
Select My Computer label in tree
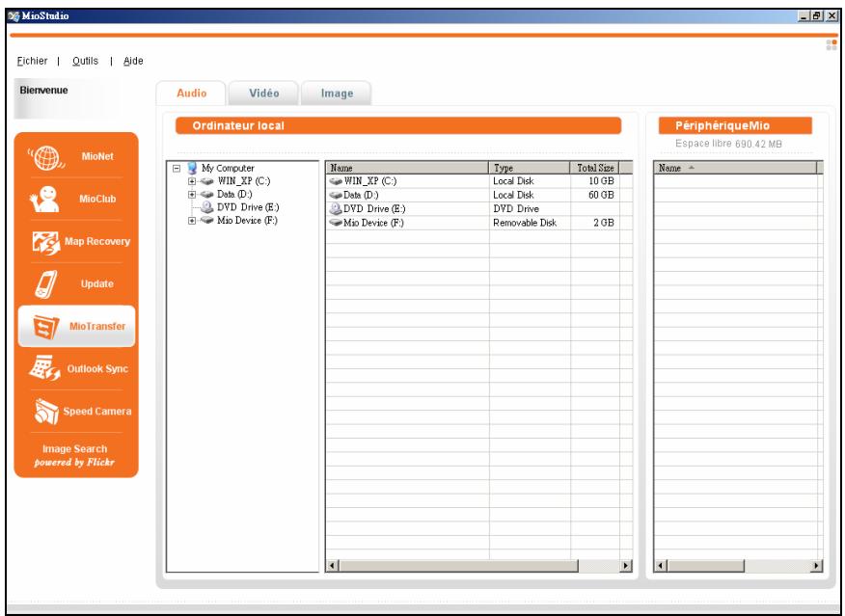coord(228,168)
